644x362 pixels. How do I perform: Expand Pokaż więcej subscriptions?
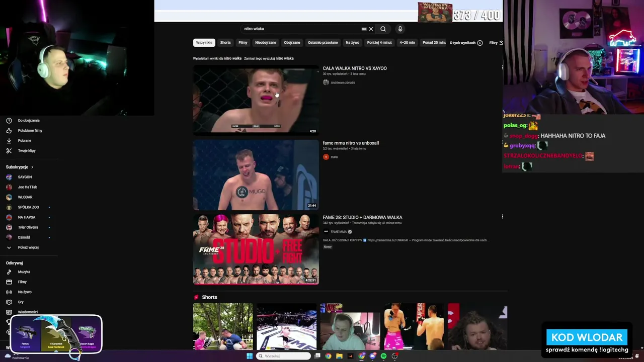click(23, 247)
